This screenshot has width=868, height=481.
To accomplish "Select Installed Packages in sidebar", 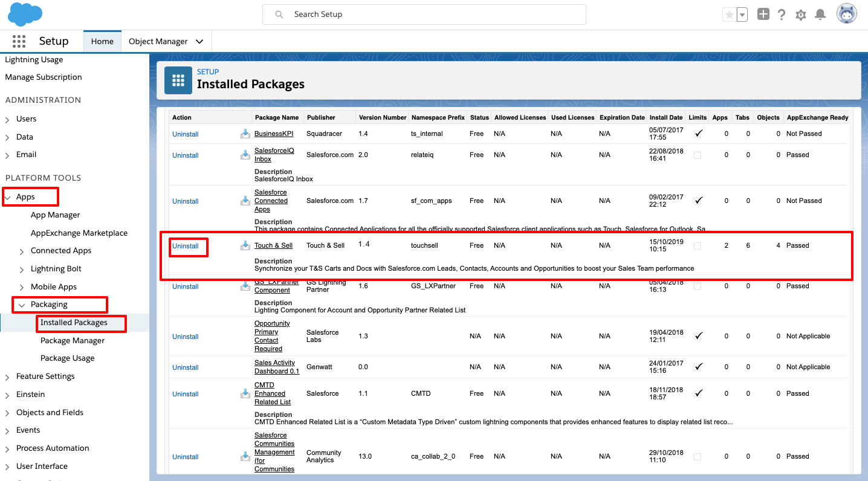I will click(x=74, y=323).
